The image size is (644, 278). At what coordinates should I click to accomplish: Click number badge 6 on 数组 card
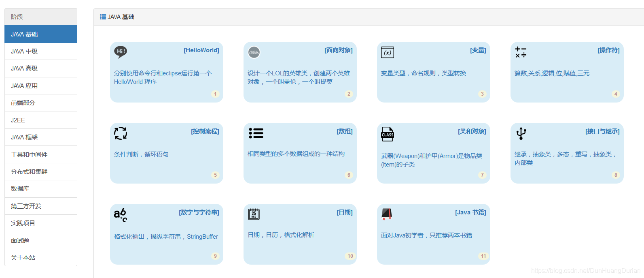pyautogui.click(x=349, y=175)
